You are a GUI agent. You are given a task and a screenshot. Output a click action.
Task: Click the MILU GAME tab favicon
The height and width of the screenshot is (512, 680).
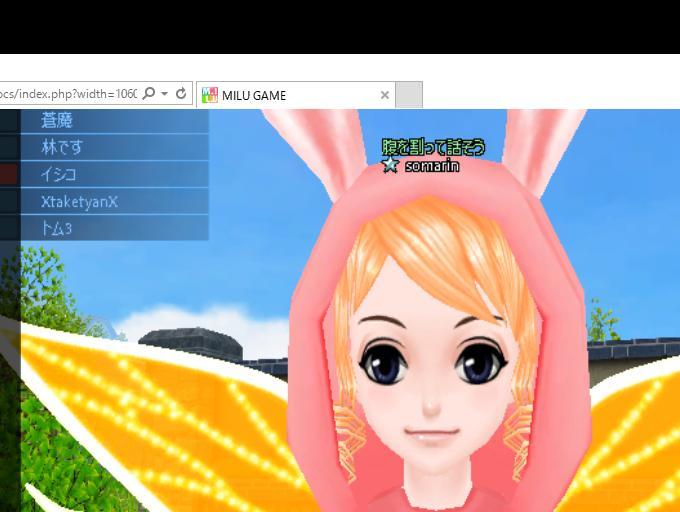point(210,95)
